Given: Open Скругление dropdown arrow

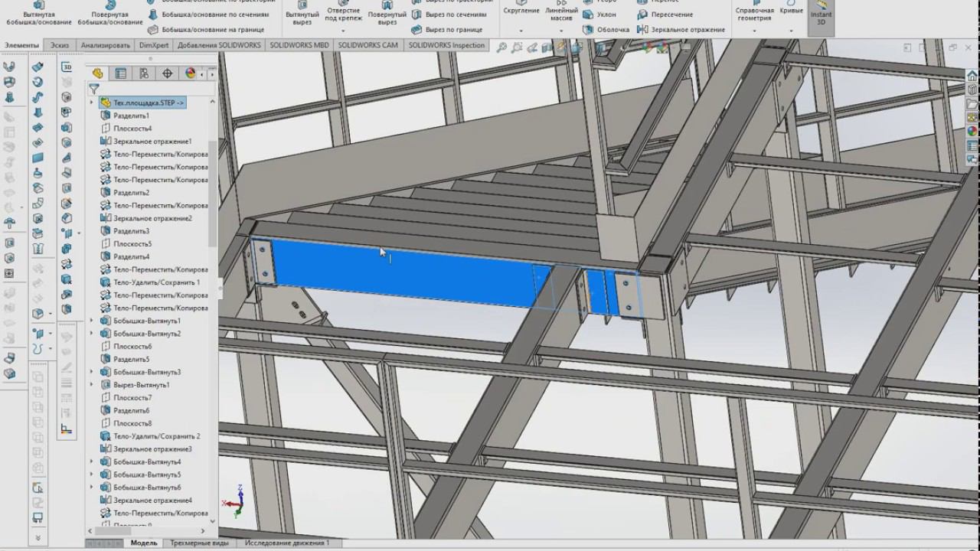Looking at the screenshot, I should point(521,31).
